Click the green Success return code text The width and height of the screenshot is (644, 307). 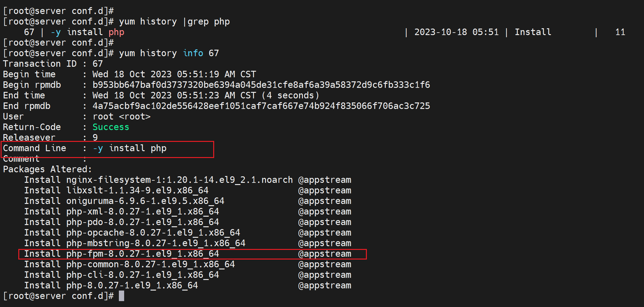(110, 127)
